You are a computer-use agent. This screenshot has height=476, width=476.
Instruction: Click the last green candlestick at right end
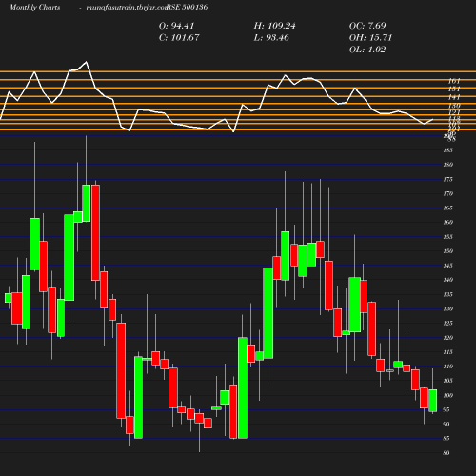click(x=433, y=401)
